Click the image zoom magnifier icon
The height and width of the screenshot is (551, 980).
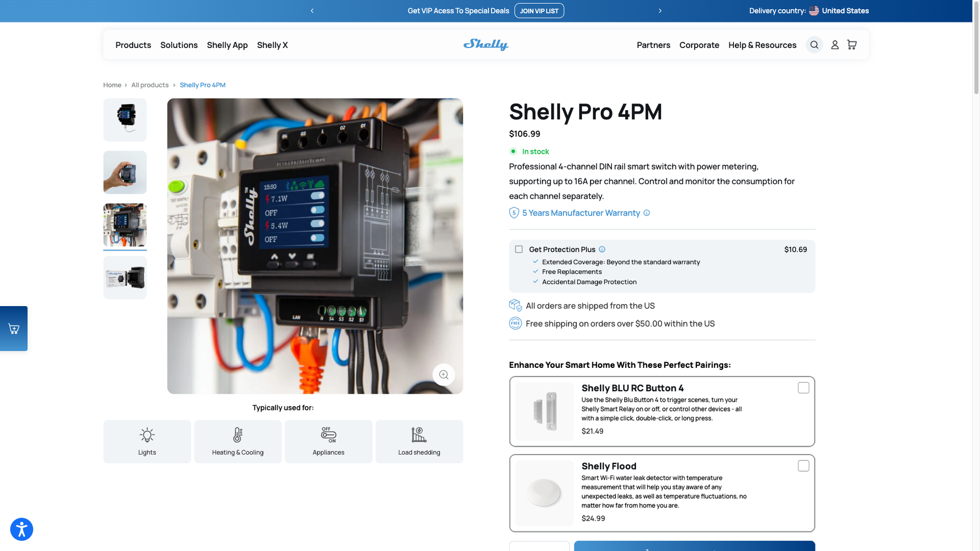[x=443, y=375]
